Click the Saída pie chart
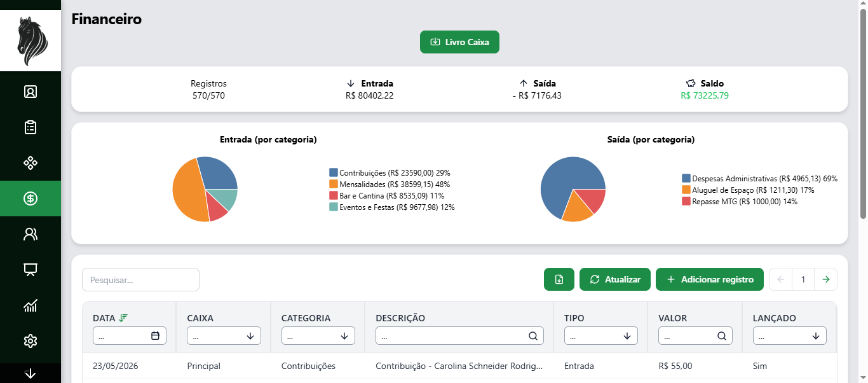 (573, 189)
